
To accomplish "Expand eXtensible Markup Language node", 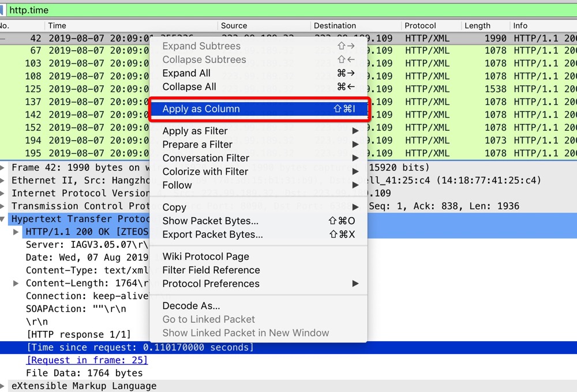I will pos(3,386).
